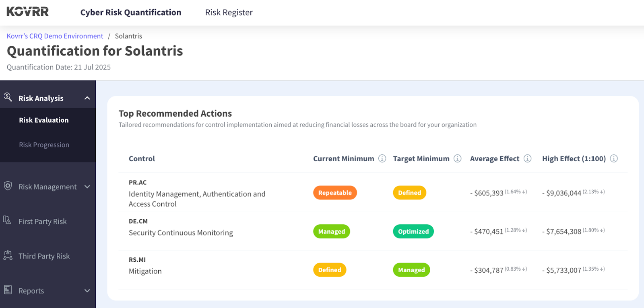Click the Kovrr logo
This screenshot has height=308, width=644.
pyautogui.click(x=27, y=12)
